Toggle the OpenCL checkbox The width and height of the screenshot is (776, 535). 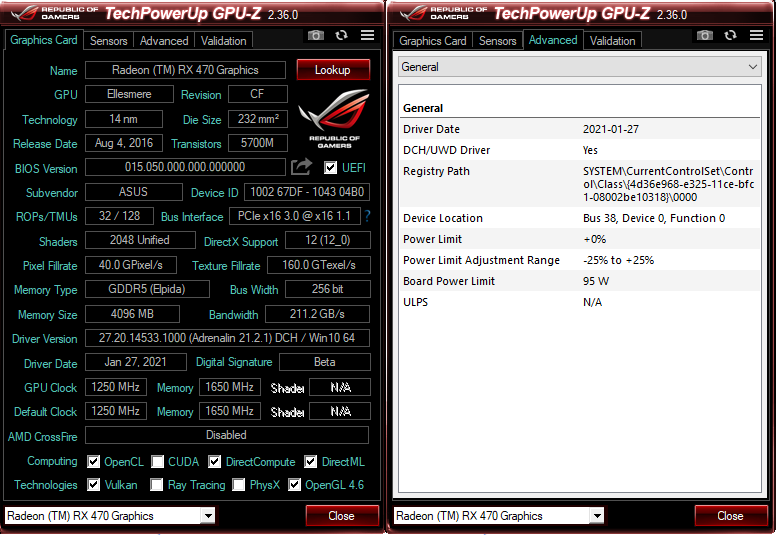click(93, 462)
